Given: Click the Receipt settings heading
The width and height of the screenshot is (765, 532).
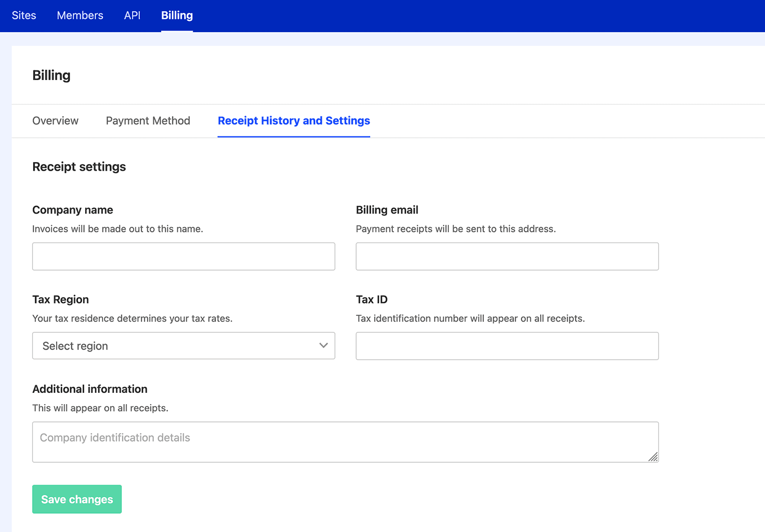Looking at the screenshot, I should pos(79,166).
